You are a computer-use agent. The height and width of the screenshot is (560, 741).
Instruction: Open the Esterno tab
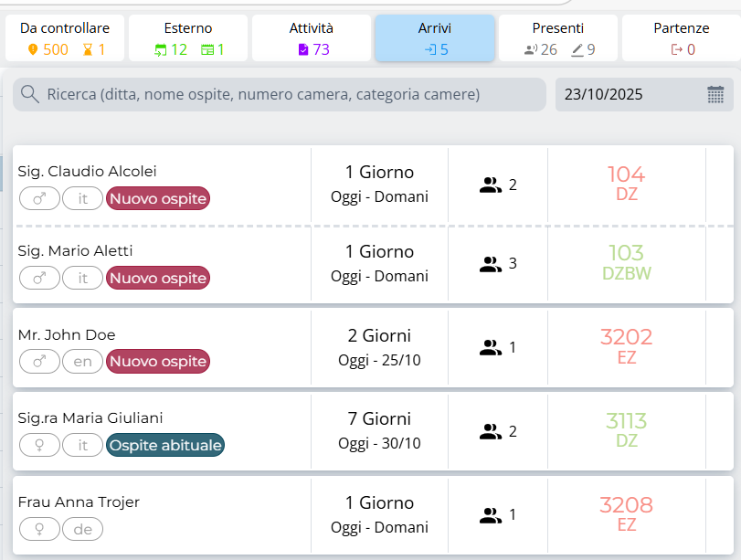point(188,38)
